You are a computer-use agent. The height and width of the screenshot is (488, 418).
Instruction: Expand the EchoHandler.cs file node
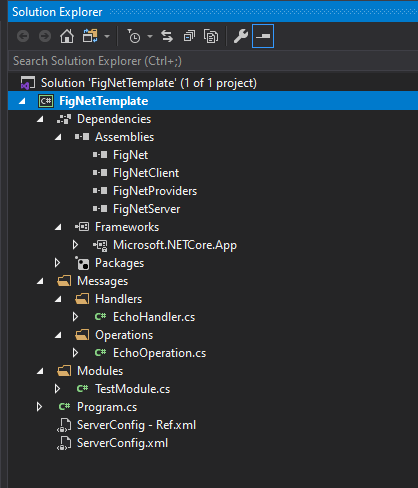pos(76,317)
